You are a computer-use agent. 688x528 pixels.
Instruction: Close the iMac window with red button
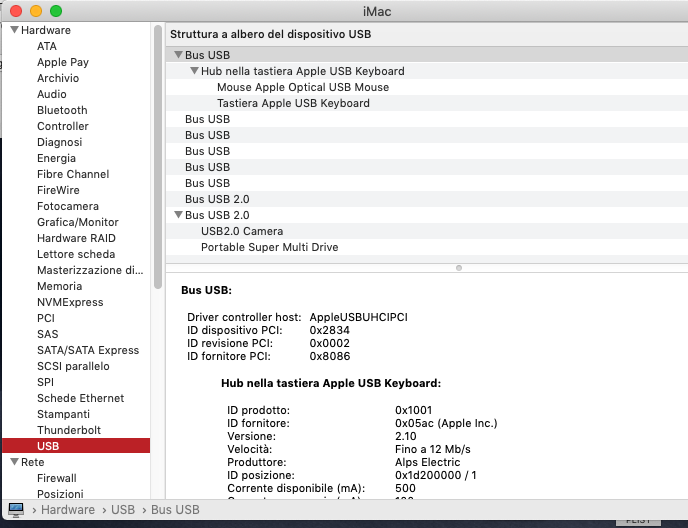(16, 11)
